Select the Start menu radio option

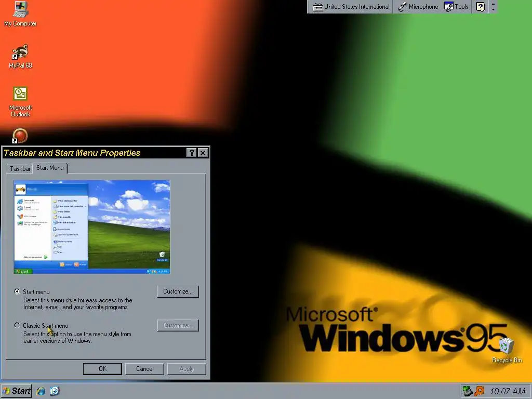pos(17,291)
